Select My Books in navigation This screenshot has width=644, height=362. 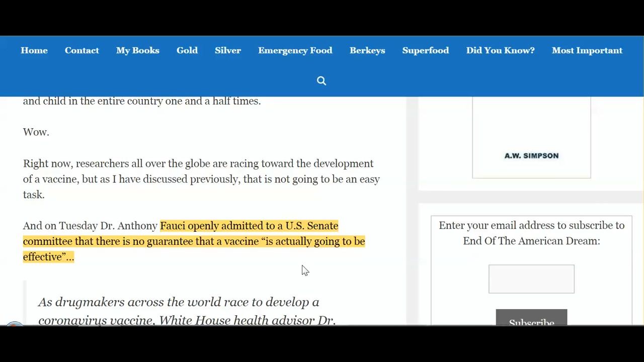137,50
